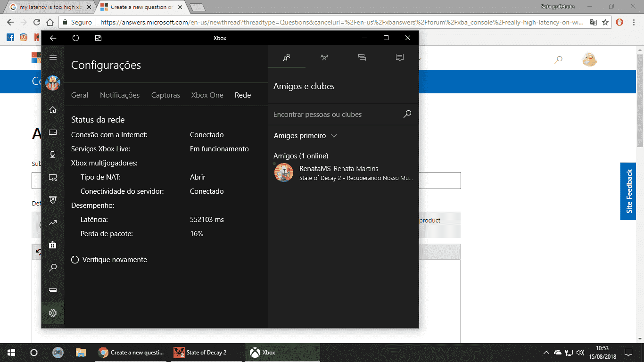
Task: Click the Chrome address bar URL
Action: (x=342, y=22)
